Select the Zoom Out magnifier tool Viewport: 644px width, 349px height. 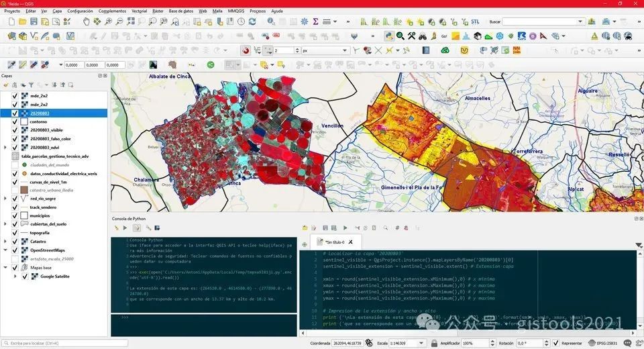[119, 21]
